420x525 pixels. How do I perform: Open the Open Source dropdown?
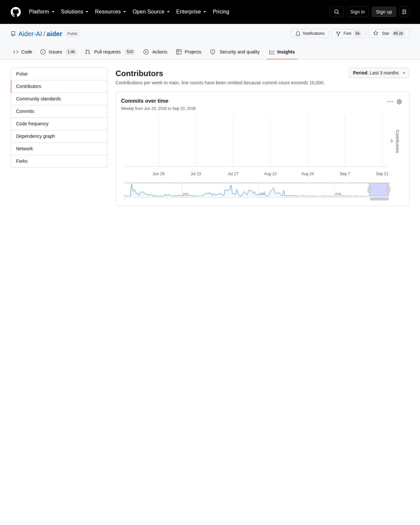[x=151, y=12]
